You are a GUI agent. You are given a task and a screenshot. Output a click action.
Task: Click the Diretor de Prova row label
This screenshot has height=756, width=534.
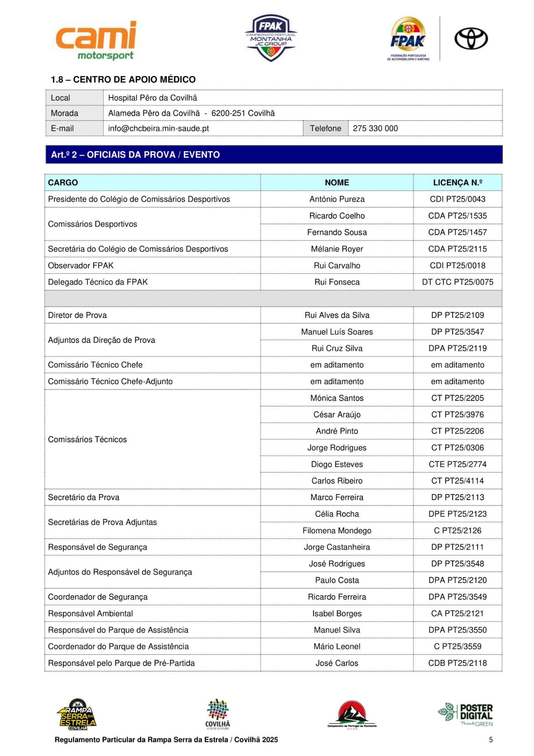78,315
